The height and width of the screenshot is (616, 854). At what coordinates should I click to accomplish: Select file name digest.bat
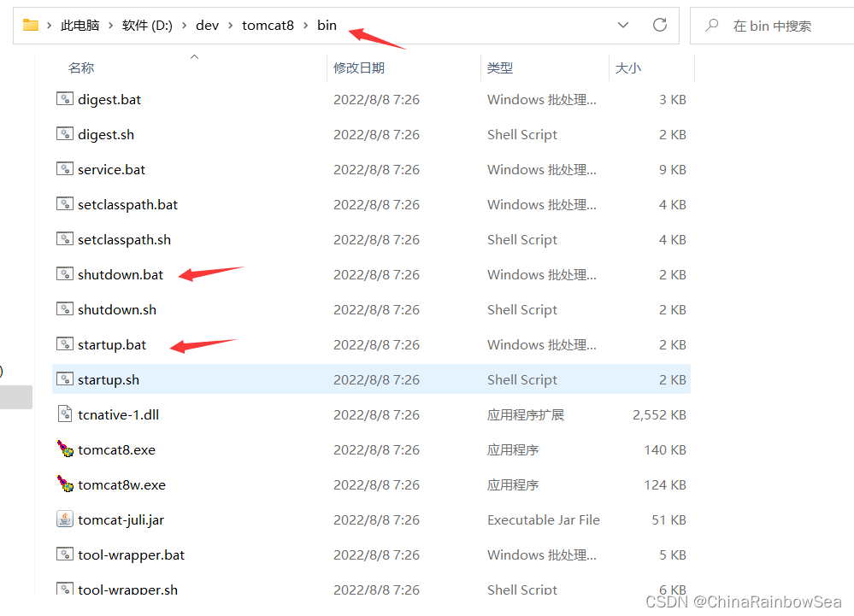(109, 100)
